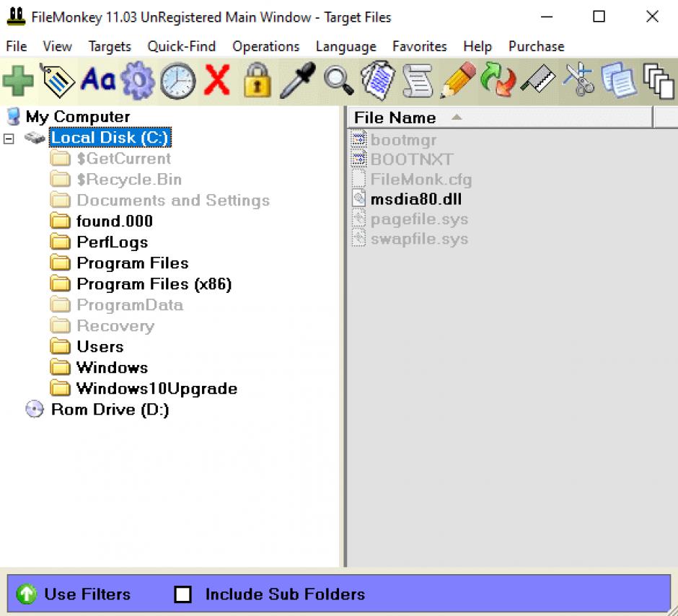
Task: Select the My Computer root node
Action: [x=78, y=117]
